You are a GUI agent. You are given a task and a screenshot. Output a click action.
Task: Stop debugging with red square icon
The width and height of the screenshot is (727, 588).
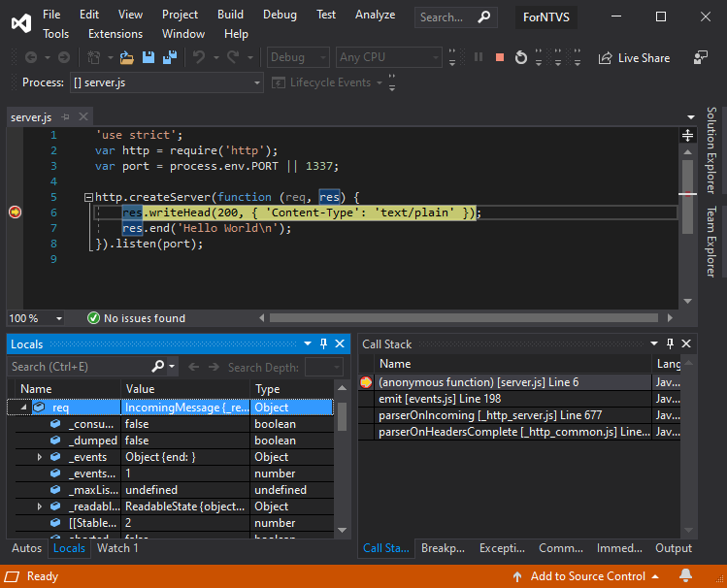coord(500,57)
